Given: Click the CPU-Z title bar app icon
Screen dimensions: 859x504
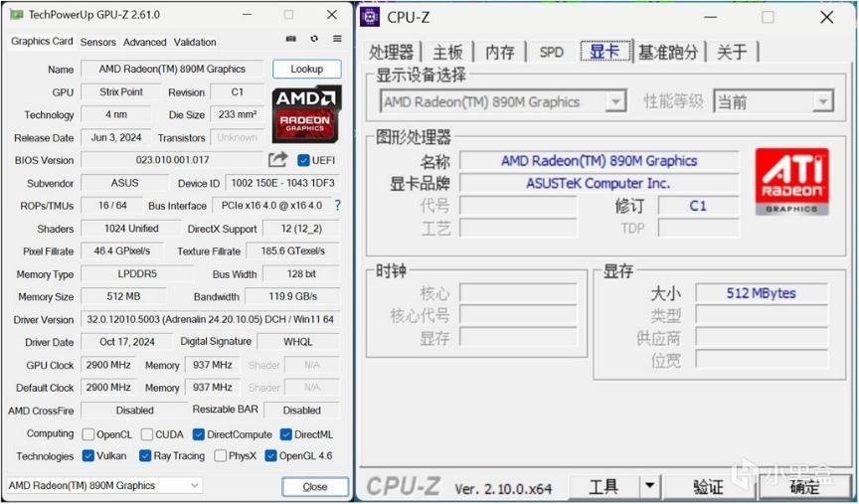Looking at the screenshot, I should point(370,17).
